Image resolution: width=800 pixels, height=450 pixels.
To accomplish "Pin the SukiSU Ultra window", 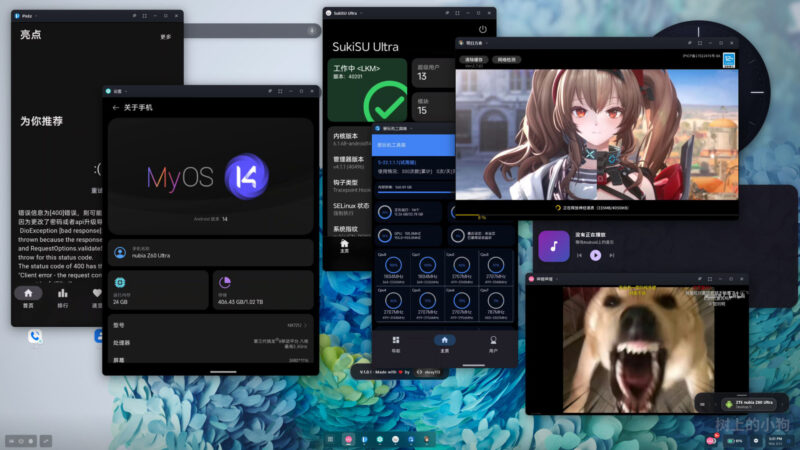I will click(x=447, y=13).
